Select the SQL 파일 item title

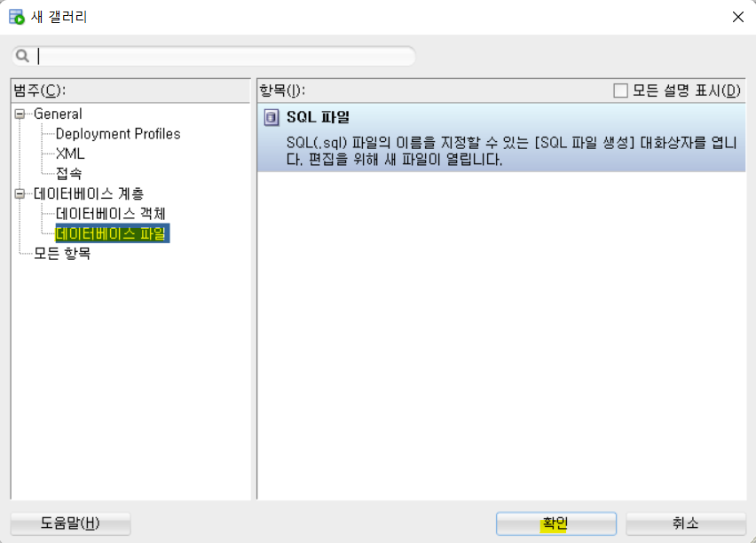tap(318, 117)
